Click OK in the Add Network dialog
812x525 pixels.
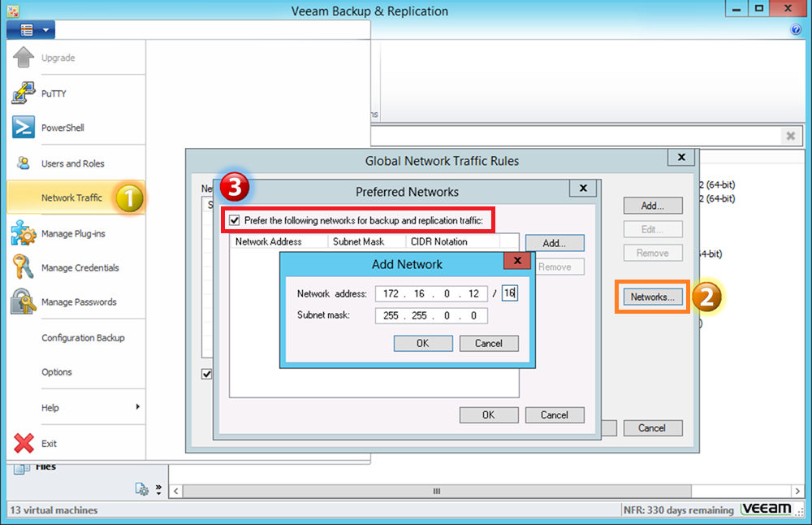(x=423, y=343)
